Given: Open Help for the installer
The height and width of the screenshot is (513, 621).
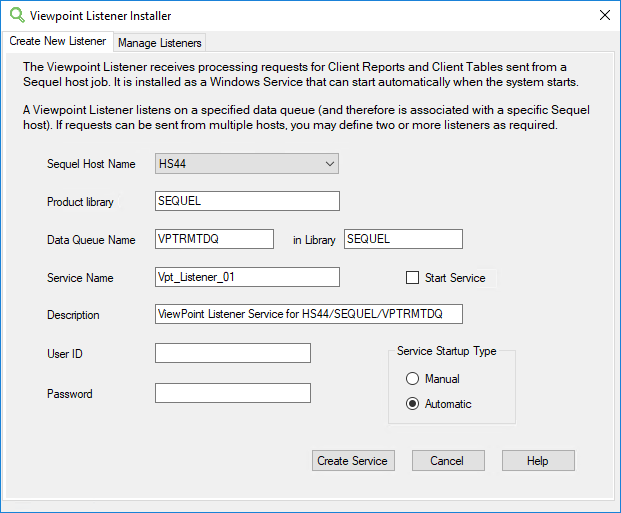Looking at the screenshot, I should (538, 461).
